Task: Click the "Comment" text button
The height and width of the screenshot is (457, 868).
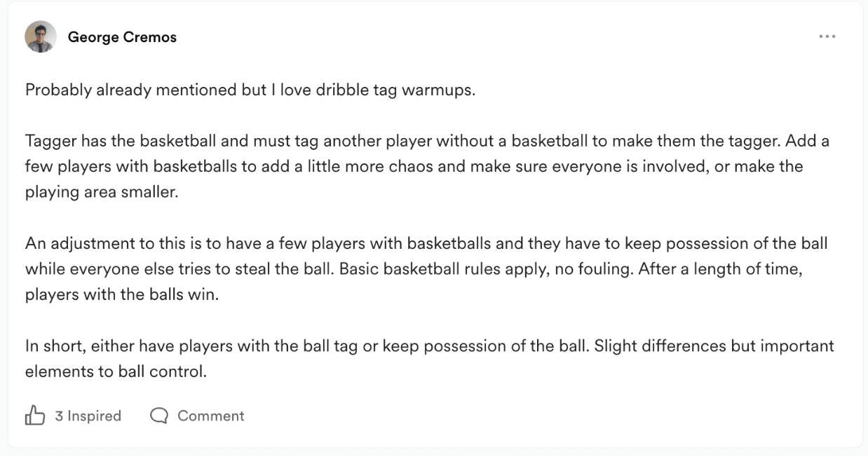Action: pyautogui.click(x=210, y=416)
